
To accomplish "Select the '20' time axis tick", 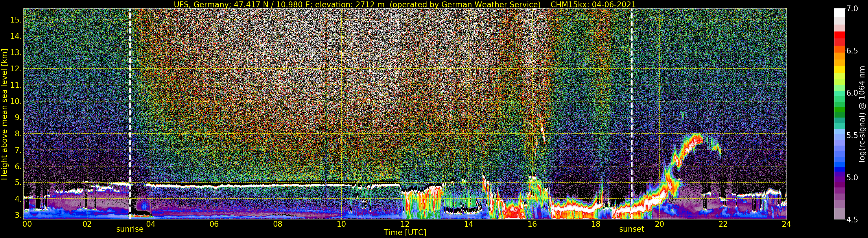I will pos(659,224).
